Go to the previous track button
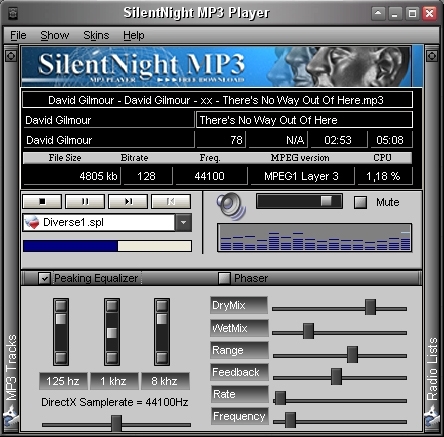 pos(171,202)
